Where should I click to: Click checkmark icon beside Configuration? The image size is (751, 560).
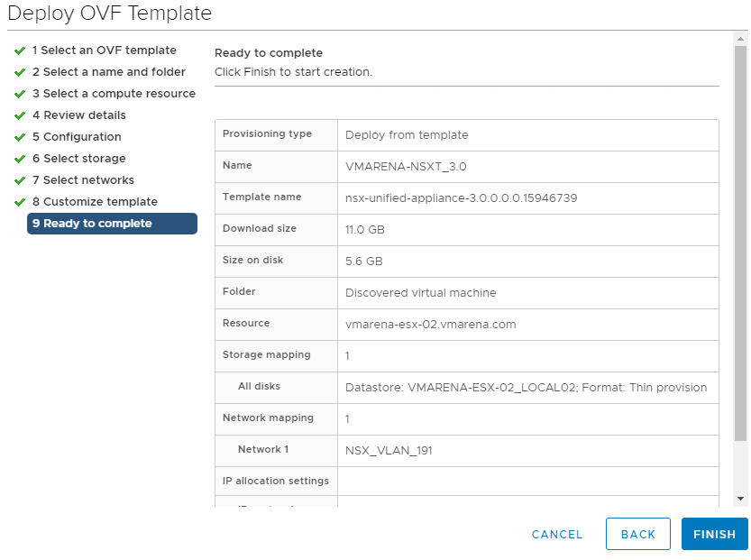pyautogui.click(x=20, y=137)
